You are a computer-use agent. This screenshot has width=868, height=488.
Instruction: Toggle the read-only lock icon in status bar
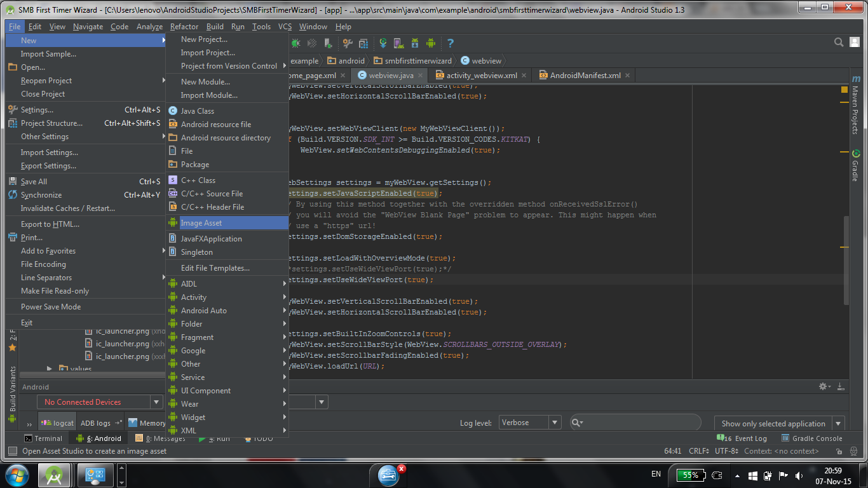[x=840, y=451]
